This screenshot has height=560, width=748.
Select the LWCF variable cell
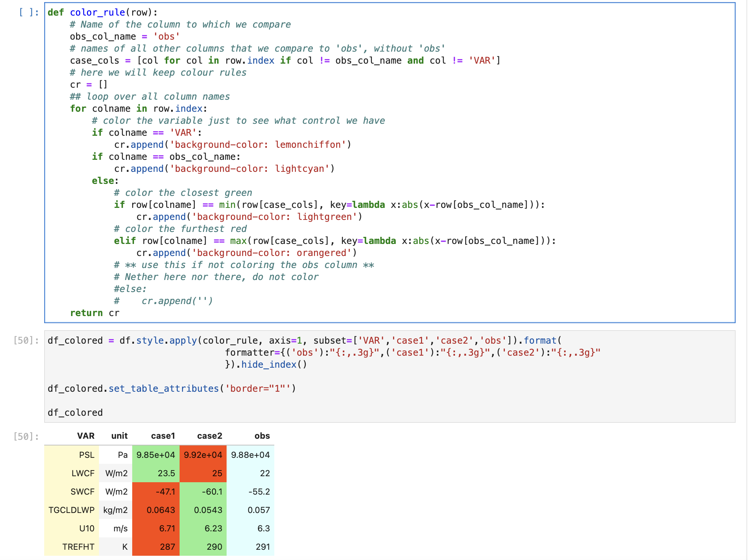(x=72, y=473)
